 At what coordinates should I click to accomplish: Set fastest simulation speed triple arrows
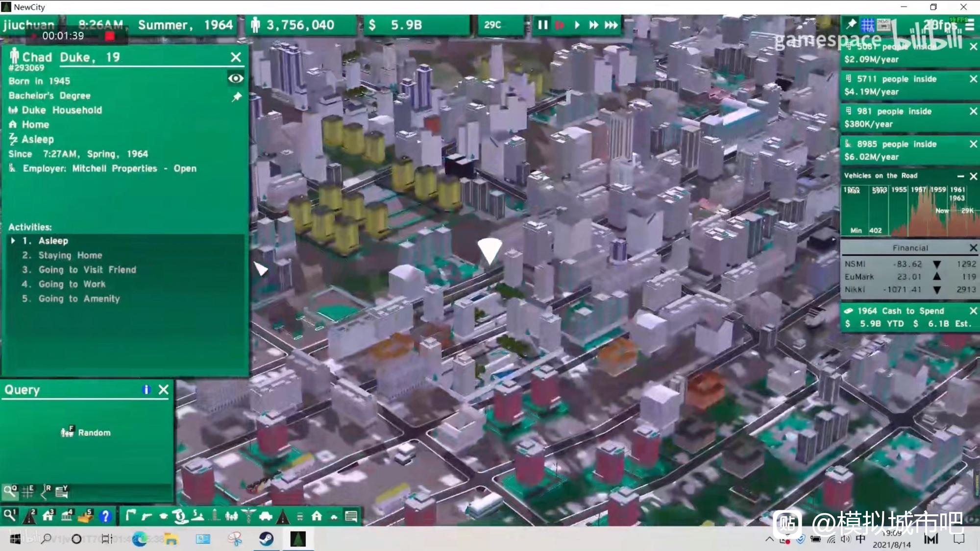tap(611, 25)
